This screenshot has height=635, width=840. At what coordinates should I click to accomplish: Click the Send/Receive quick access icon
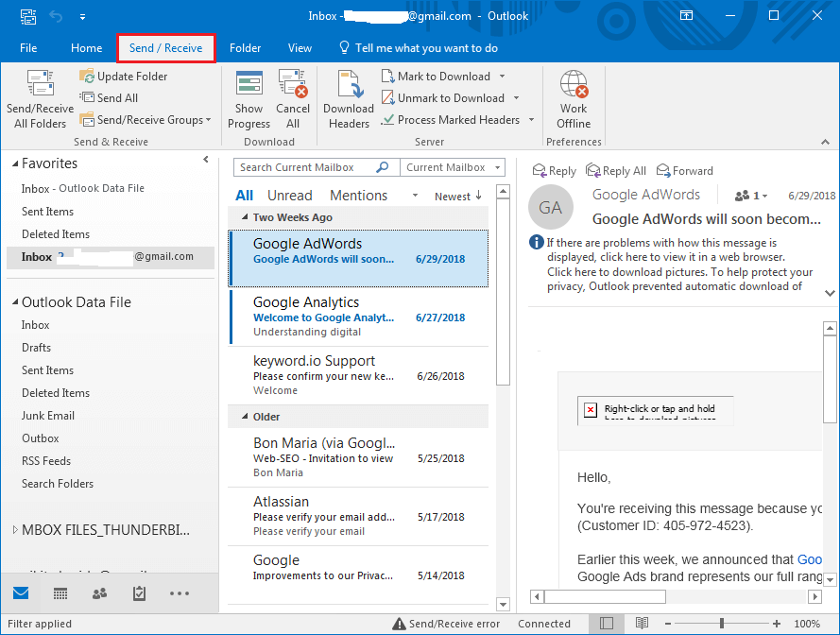tap(28, 16)
